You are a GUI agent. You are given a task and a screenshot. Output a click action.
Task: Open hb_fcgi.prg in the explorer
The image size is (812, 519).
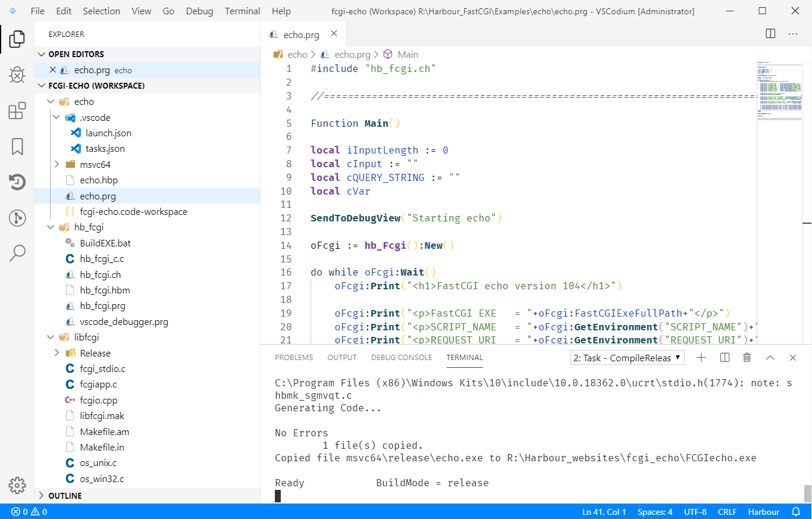[102, 306]
